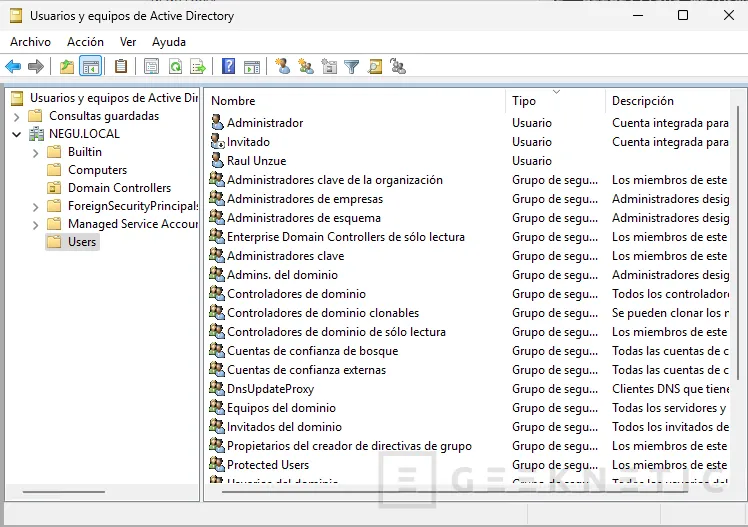748x527 pixels.
Task: Expand the Consultas guardadas node
Action: click(17, 116)
